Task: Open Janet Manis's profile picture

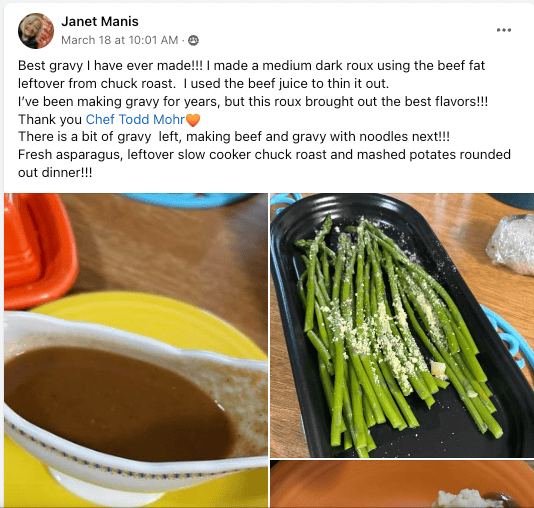Action: point(36,31)
